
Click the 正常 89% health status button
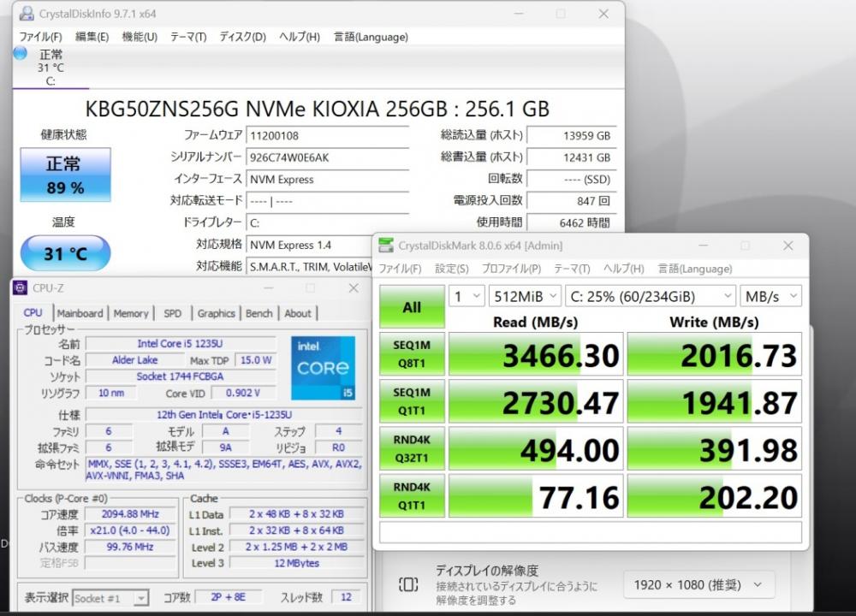pos(66,175)
